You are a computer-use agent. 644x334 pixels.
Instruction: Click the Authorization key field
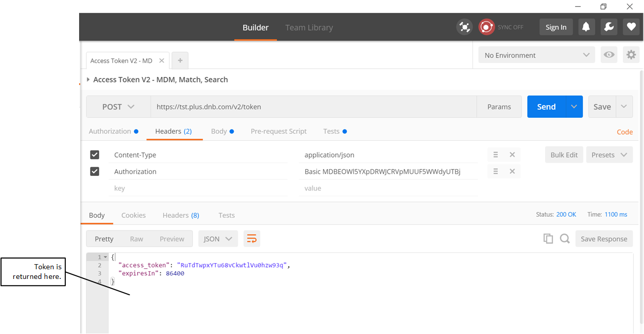click(198, 172)
